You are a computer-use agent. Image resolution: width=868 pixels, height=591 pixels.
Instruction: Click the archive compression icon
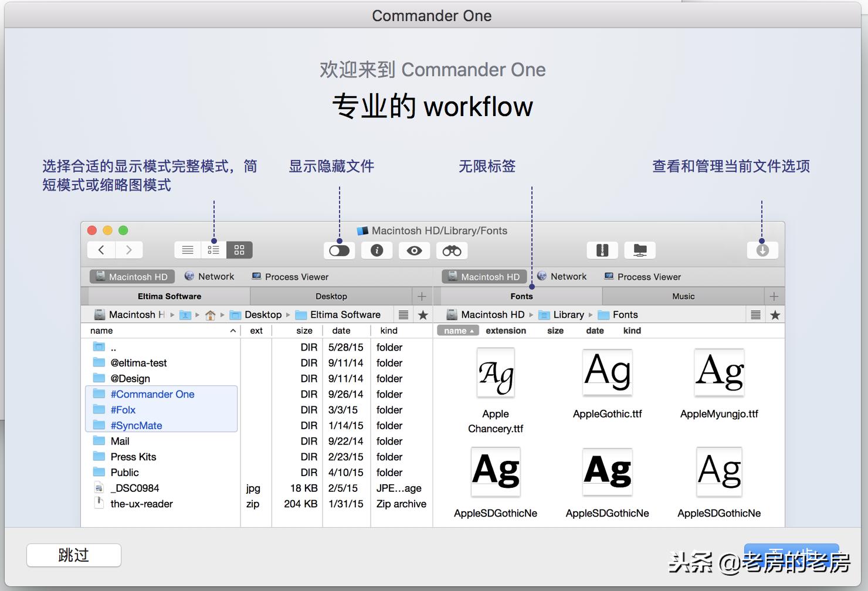pyautogui.click(x=602, y=250)
